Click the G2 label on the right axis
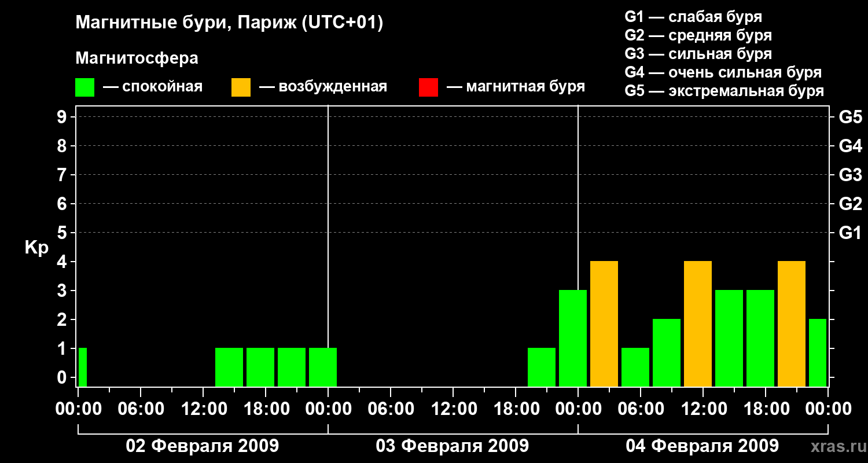This screenshot has width=868, height=463. click(x=850, y=204)
